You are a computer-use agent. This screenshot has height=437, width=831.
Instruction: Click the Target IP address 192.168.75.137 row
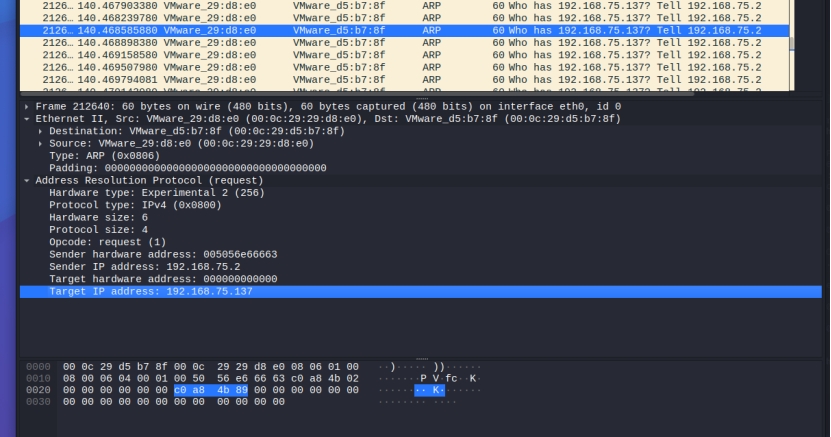(150, 291)
